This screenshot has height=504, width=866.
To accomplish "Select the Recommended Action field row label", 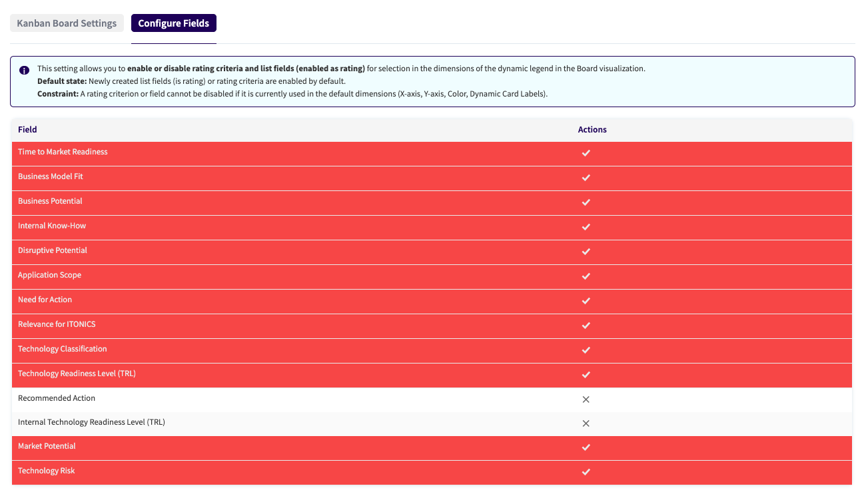I will pyautogui.click(x=57, y=398).
